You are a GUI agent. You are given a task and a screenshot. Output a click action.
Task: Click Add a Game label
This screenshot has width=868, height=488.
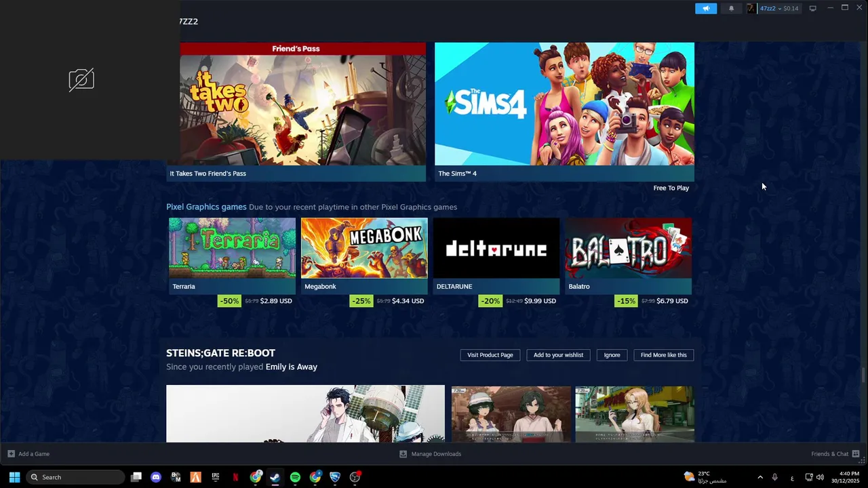34,454
